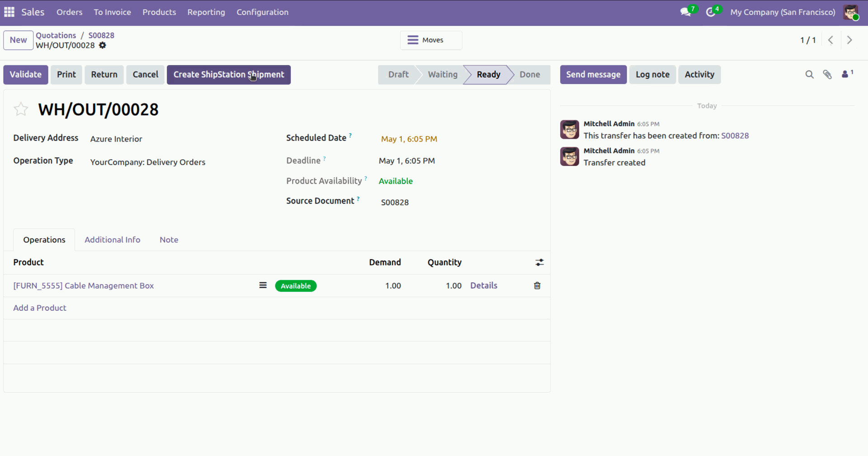Click Mitchell Admin avatar on first message

[x=570, y=129]
